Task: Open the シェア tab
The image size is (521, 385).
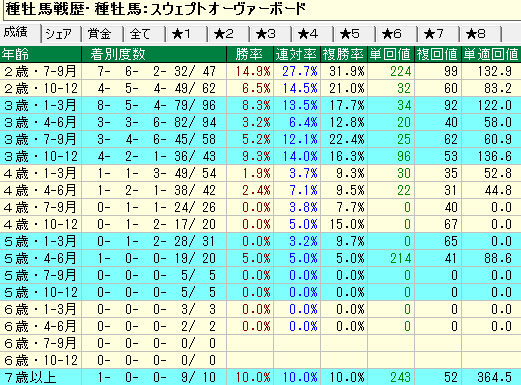Action: 61,34
